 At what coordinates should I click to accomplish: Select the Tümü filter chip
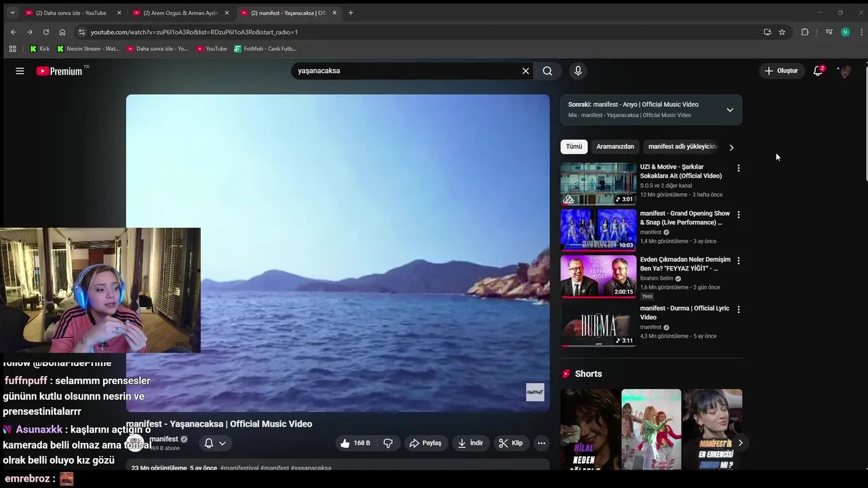pyautogui.click(x=574, y=146)
